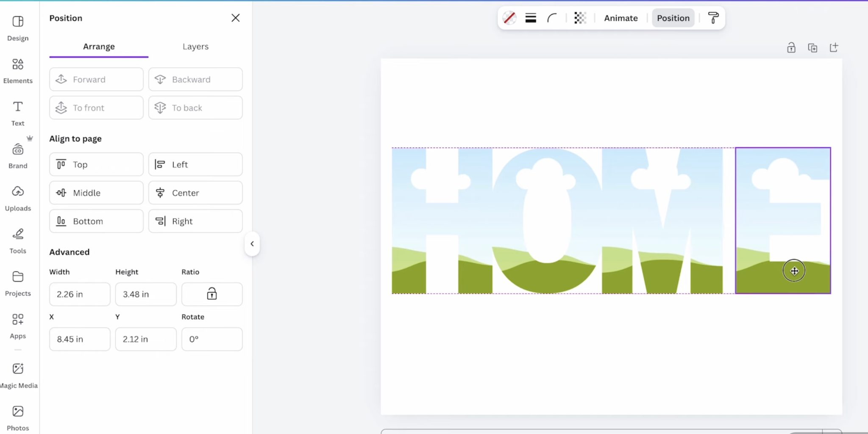Open the Brand panel
868x434 pixels.
pos(17,155)
